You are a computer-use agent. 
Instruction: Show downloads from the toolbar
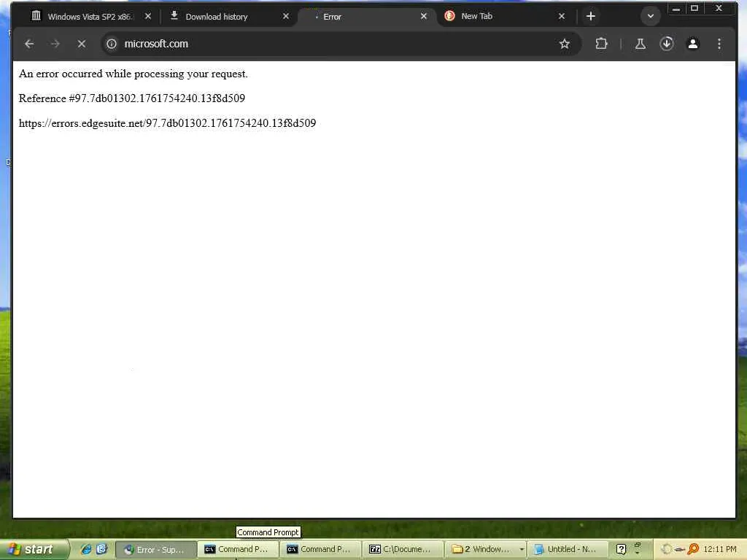click(667, 44)
